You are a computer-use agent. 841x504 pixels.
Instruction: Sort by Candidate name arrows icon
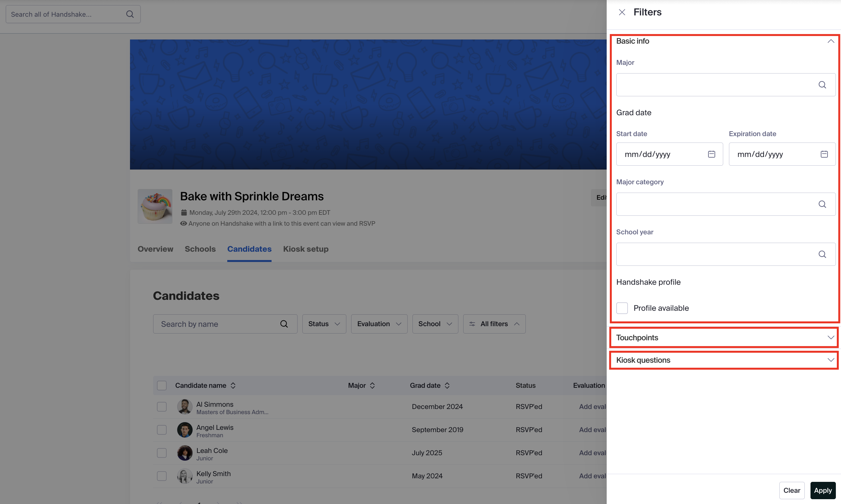[233, 386]
